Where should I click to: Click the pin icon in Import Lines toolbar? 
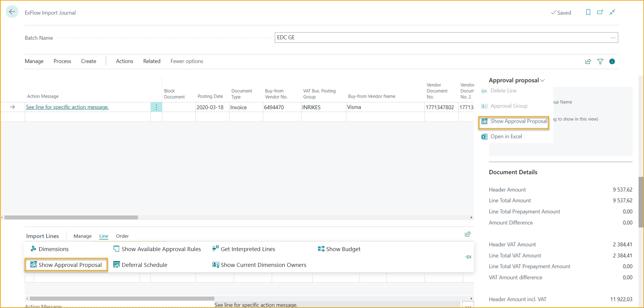point(468,257)
